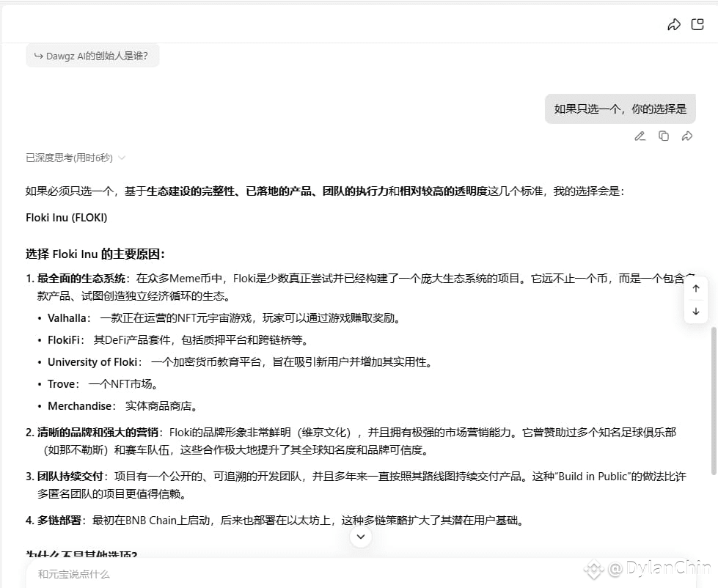The image size is (718, 588).
Task: Click the heading 选择 Floki Inu 的主要原因:
Action: (x=95, y=254)
